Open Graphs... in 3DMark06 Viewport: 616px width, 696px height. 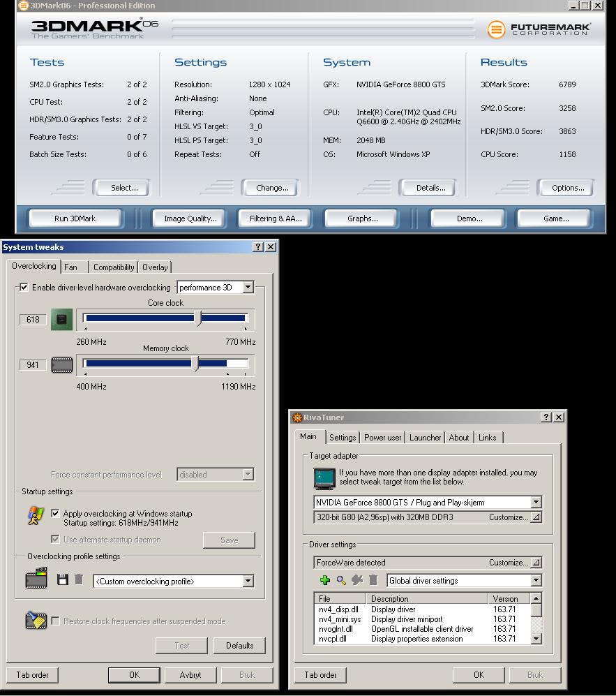coord(361,219)
